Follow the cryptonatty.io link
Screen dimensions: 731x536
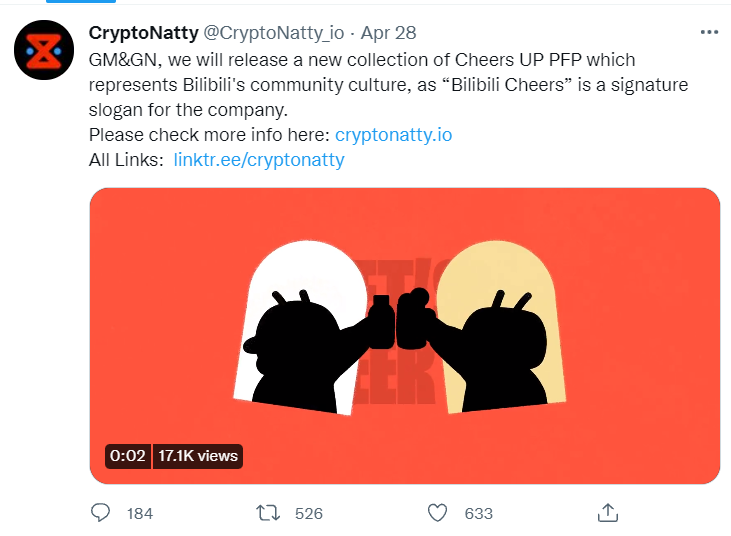click(386, 134)
